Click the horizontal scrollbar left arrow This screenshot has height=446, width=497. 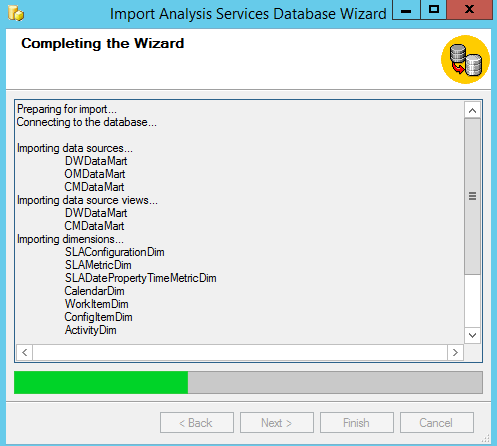(x=25, y=352)
